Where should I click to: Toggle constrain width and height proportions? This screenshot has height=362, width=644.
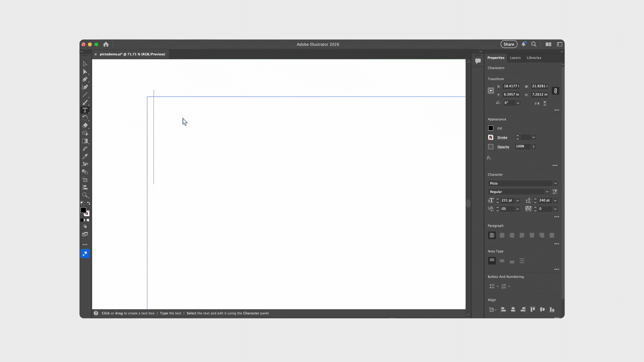pyautogui.click(x=555, y=91)
